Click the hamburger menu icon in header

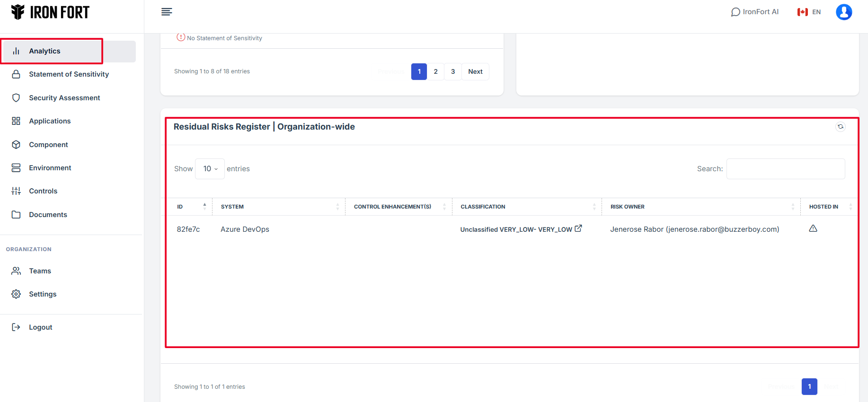(x=166, y=12)
